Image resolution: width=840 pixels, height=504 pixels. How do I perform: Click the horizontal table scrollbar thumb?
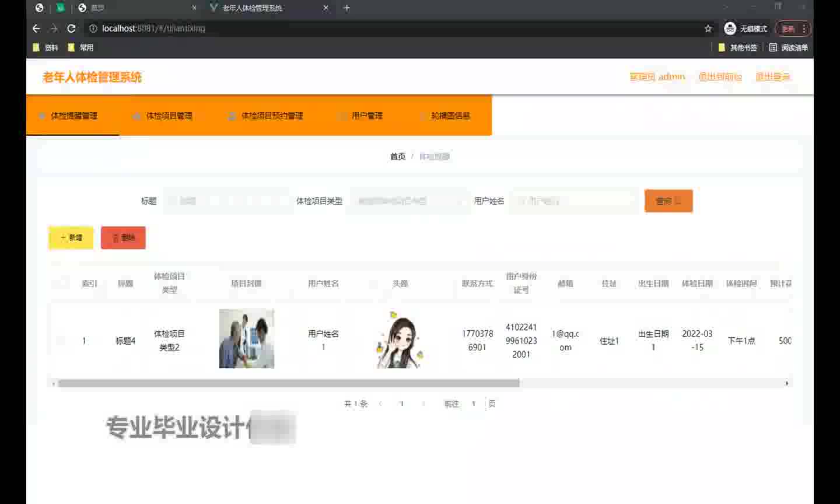(289, 383)
